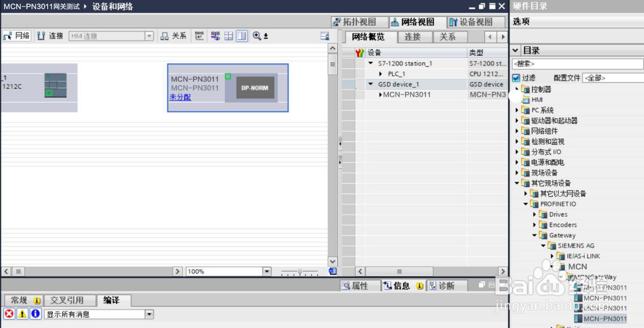The width and height of the screenshot is (644, 328).
Task: Click the green PROFINET port on MCN-PN3011
Action: tap(228, 77)
